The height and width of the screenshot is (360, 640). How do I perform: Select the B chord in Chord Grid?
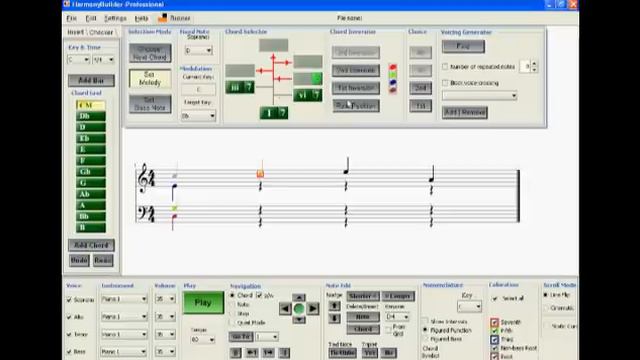[91, 227]
